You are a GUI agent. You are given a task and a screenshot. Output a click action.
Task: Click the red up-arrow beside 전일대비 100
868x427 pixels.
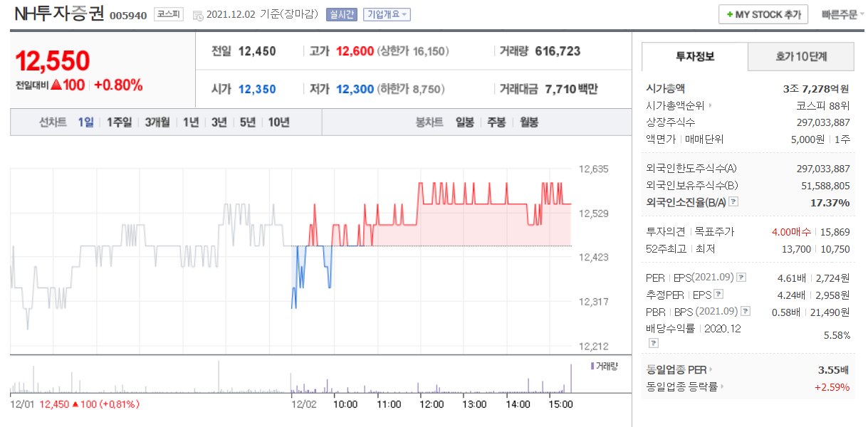57,85
